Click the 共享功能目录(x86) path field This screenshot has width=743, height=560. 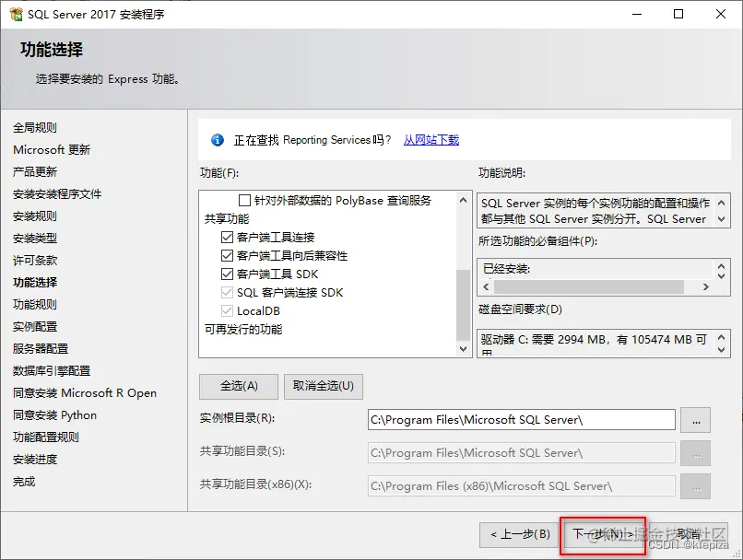pos(521,485)
